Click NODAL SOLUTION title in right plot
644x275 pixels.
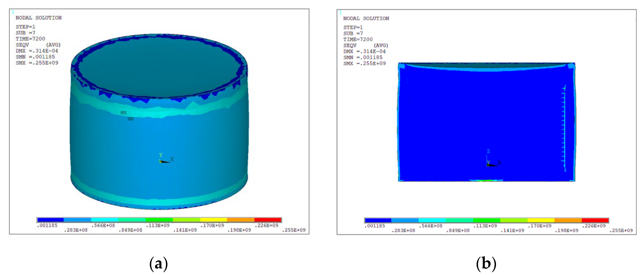366,19
